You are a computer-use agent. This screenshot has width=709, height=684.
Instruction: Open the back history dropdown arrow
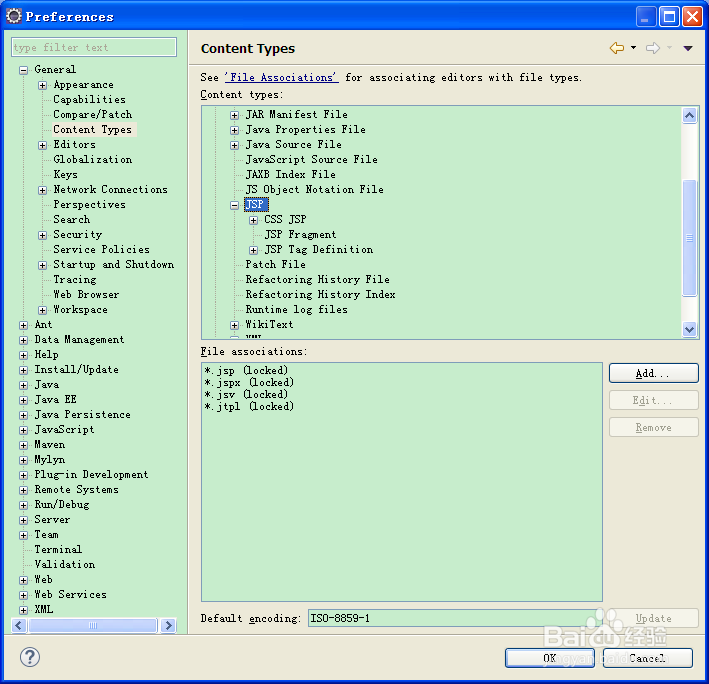click(x=633, y=47)
